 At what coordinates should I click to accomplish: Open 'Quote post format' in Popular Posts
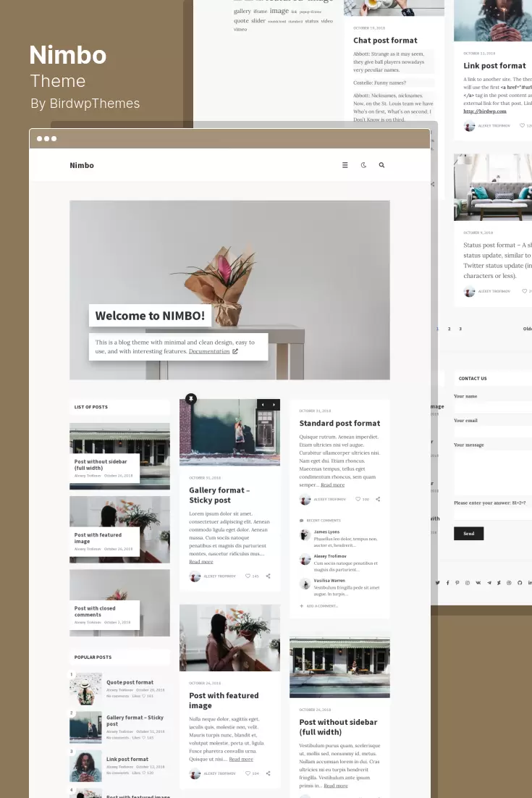pos(130,682)
